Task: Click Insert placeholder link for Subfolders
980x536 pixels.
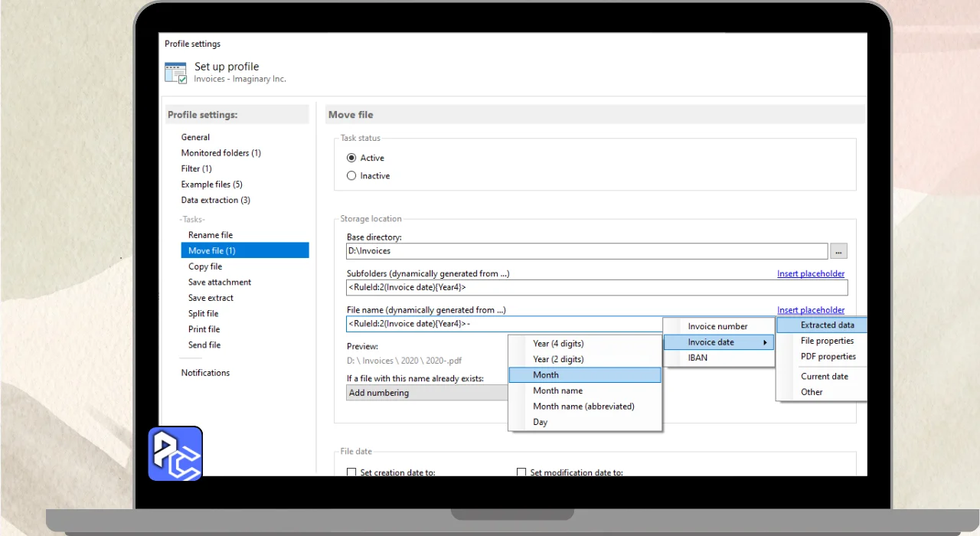Action: (811, 274)
